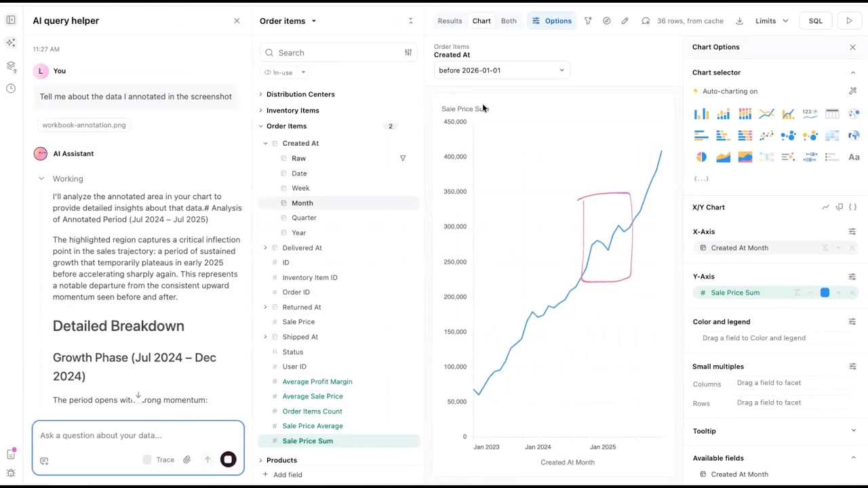Open the compass explore icon in toolbar
868x488 pixels.
(606, 21)
